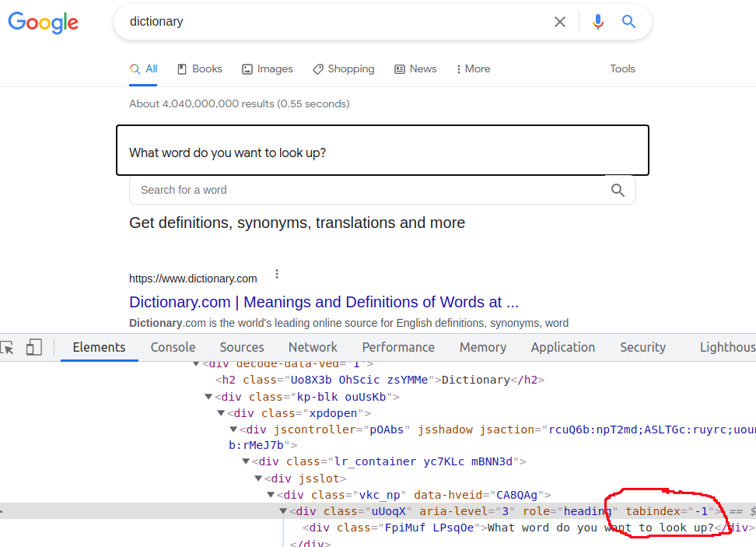The height and width of the screenshot is (547, 756).
Task: Select the Elements tab in DevTools
Action: pos(99,347)
